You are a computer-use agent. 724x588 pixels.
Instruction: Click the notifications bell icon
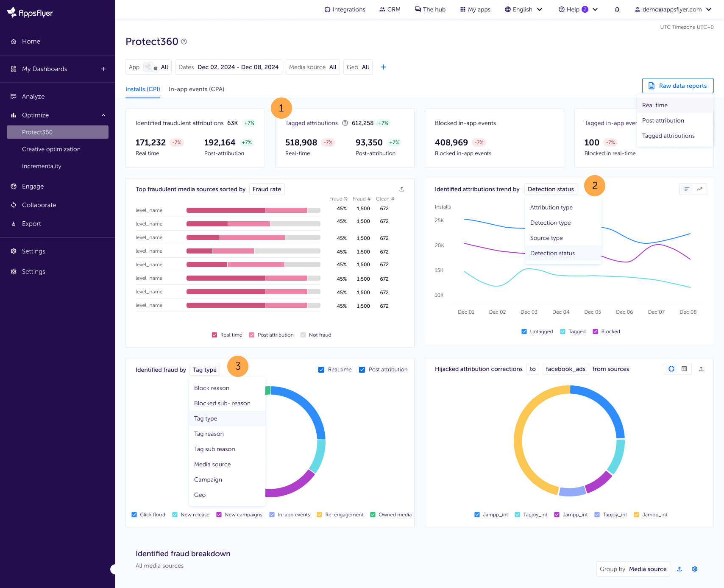pos(617,9)
